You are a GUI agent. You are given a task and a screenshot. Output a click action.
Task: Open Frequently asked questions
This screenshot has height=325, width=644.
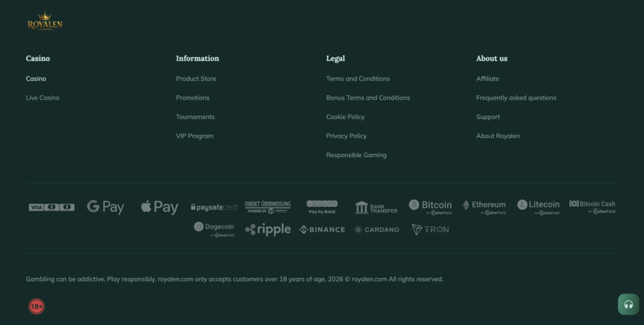coord(516,97)
